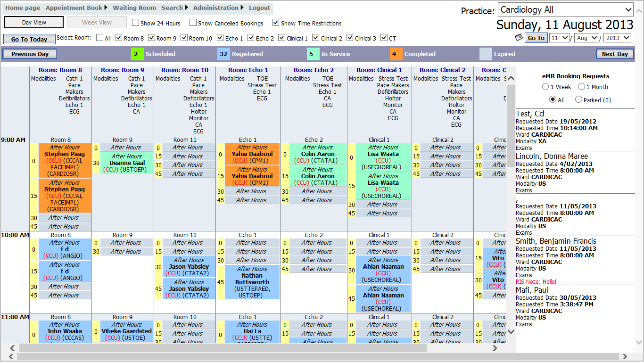Screen dimensions: 644x362
Task: Uncheck the Clinical 1 room checkbox
Action: [x=281, y=38]
